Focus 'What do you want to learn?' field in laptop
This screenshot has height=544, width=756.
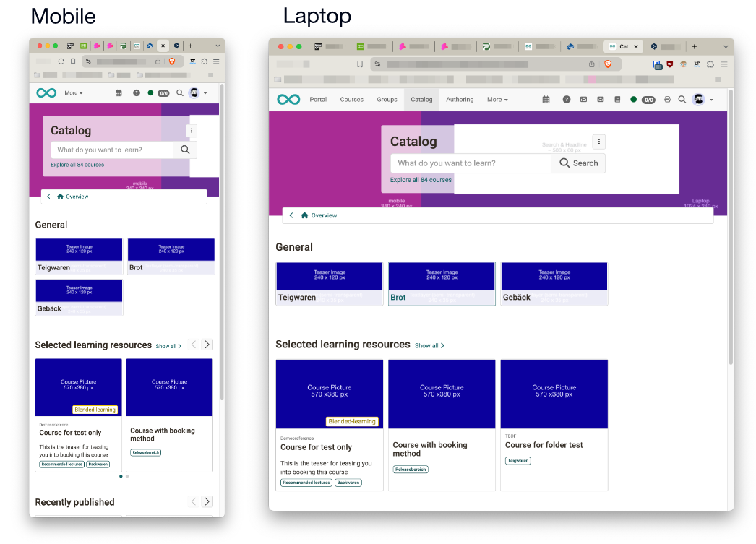470,163
